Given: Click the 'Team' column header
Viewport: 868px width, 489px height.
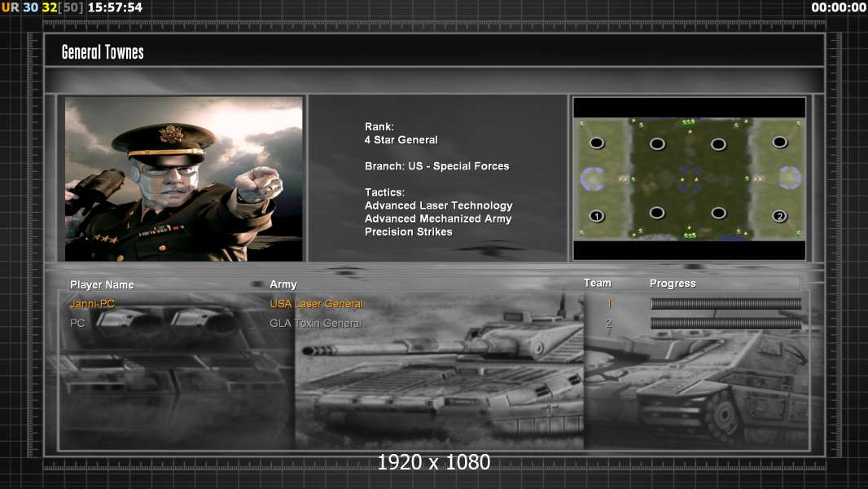Looking at the screenshot, I should tap(598, 283).
